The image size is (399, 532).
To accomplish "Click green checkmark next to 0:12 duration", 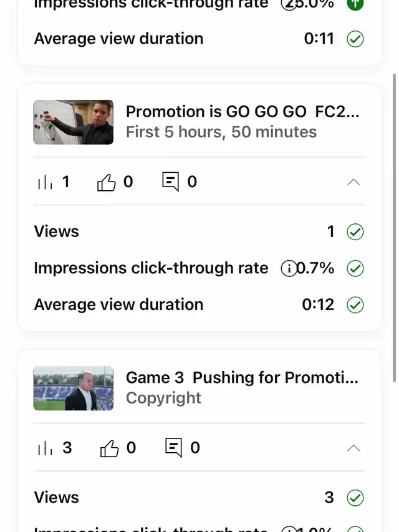I will (355, 305).
